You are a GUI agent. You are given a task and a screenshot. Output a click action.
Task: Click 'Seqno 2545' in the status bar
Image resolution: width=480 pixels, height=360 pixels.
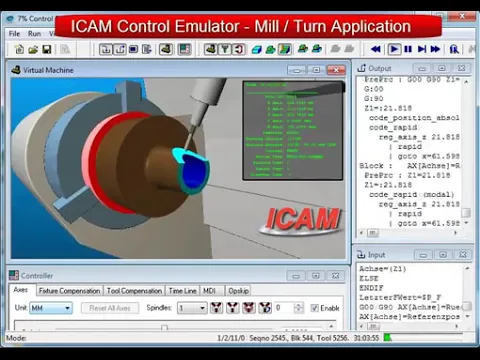pos(268,338)
